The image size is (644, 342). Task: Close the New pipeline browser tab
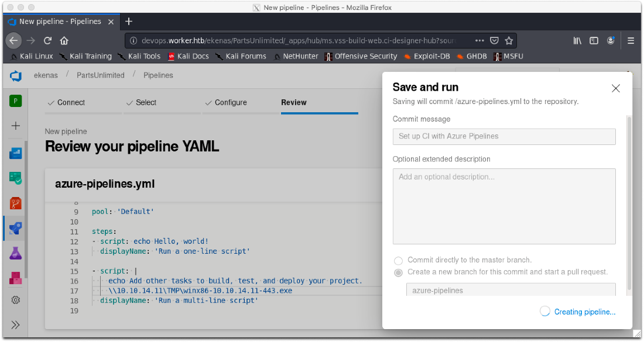coord(111,22)
